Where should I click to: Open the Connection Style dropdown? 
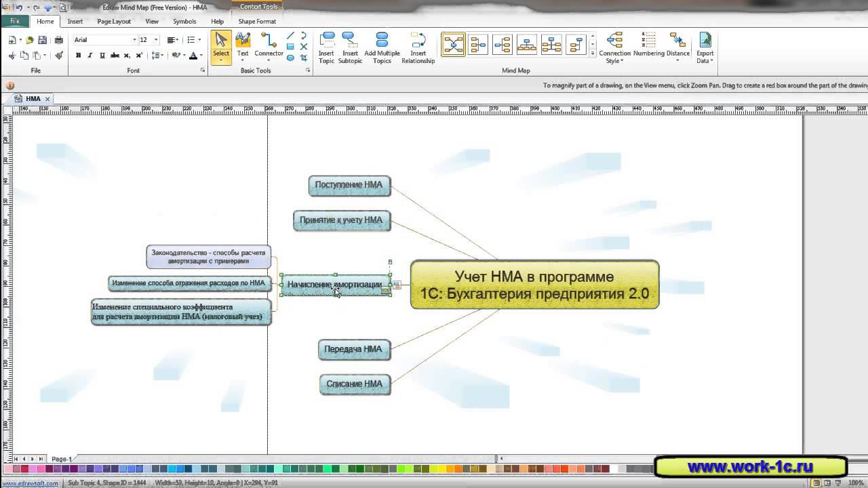tap(615, 48)
